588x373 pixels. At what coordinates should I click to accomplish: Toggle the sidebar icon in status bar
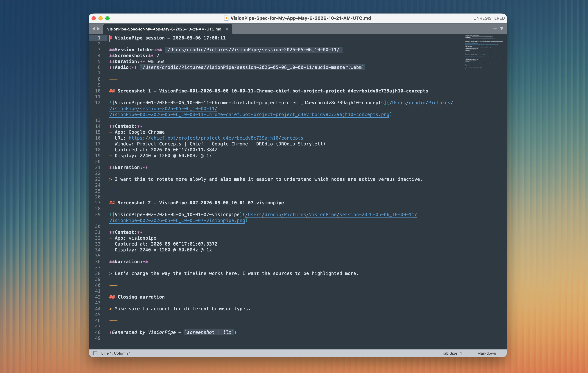pos(95,353)
